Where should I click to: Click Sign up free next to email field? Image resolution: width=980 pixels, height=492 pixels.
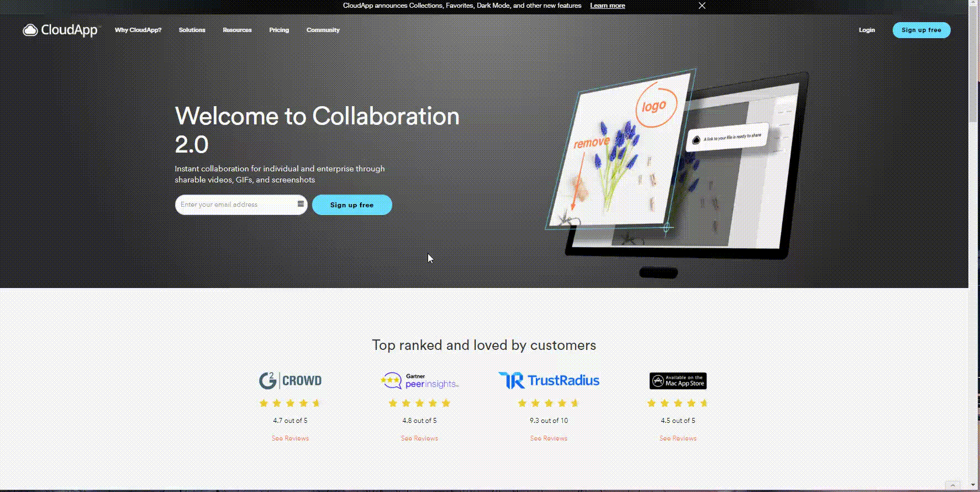pyautogui.click(x=352, y=205)
